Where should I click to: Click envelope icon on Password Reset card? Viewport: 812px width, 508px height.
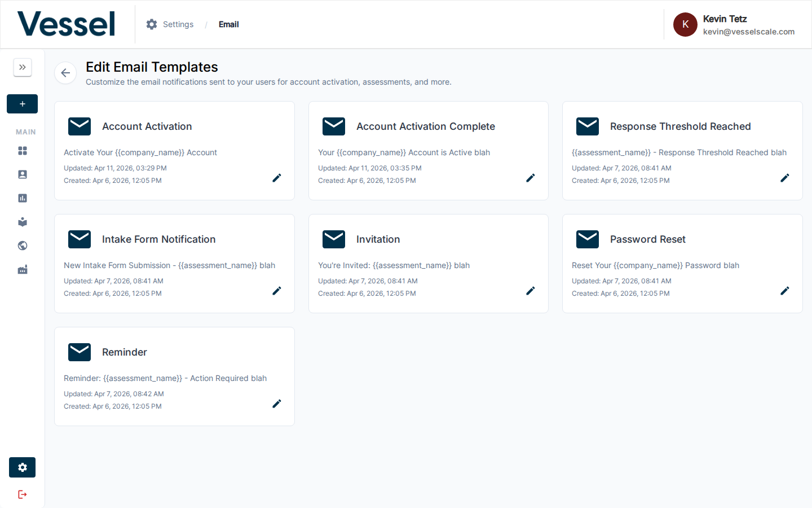pos(588,239)
